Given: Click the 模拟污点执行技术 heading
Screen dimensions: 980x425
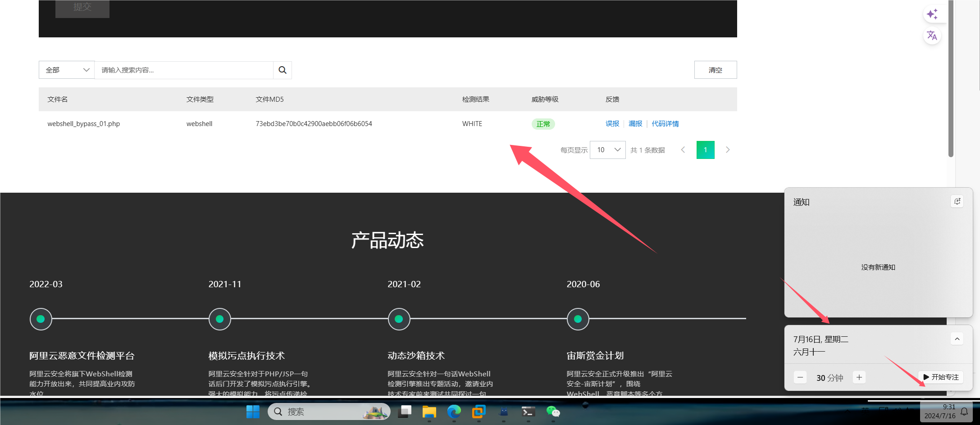Looking at the screenshot, I should tap(246, 356).
